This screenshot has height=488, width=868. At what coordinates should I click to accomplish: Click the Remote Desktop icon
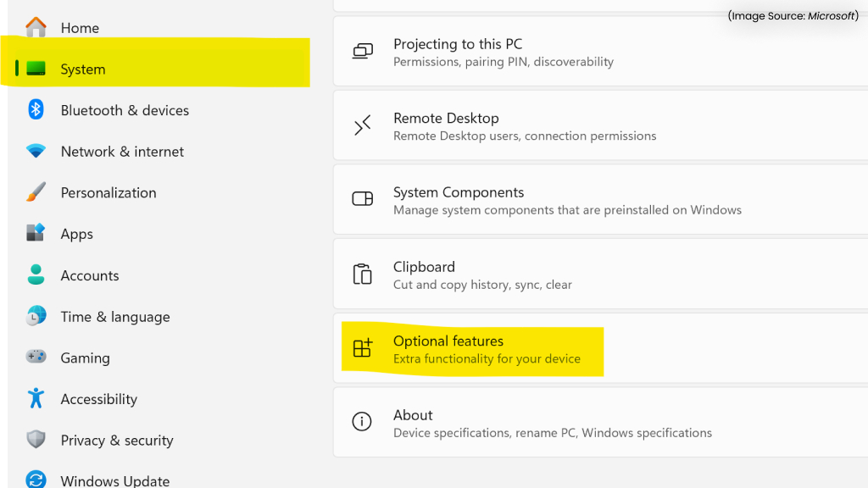(362, 126)
